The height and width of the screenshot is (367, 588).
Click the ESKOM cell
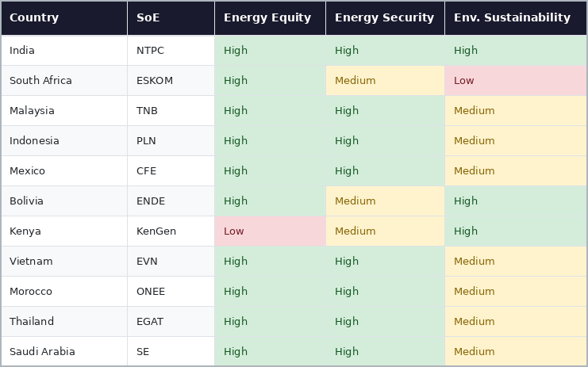(x=171, y=81)
